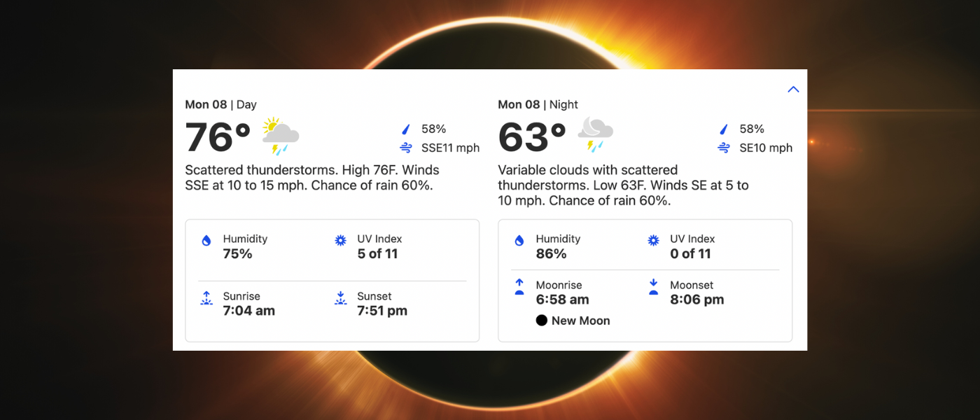
Task: Click the 63° nighttime temperature reading
Action: [531, 137]
